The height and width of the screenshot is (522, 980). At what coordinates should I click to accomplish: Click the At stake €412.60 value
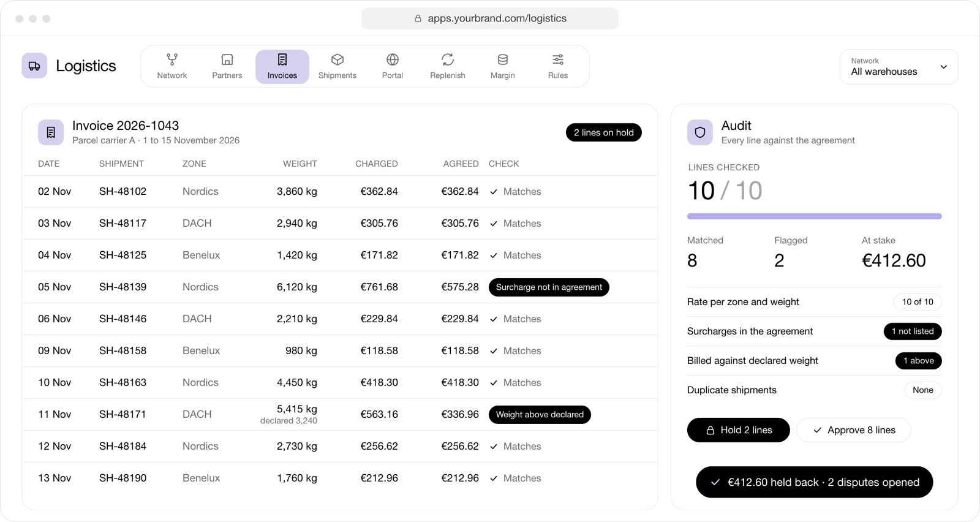pos(894,261)
